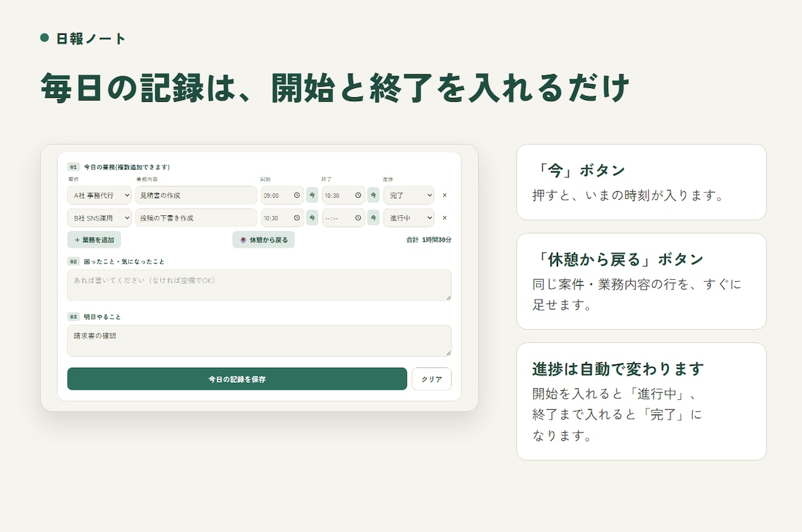802x532 pixels.
Task: Click the 困ったこと・気になったこと textarea
Action: click(x=259, y=285)
